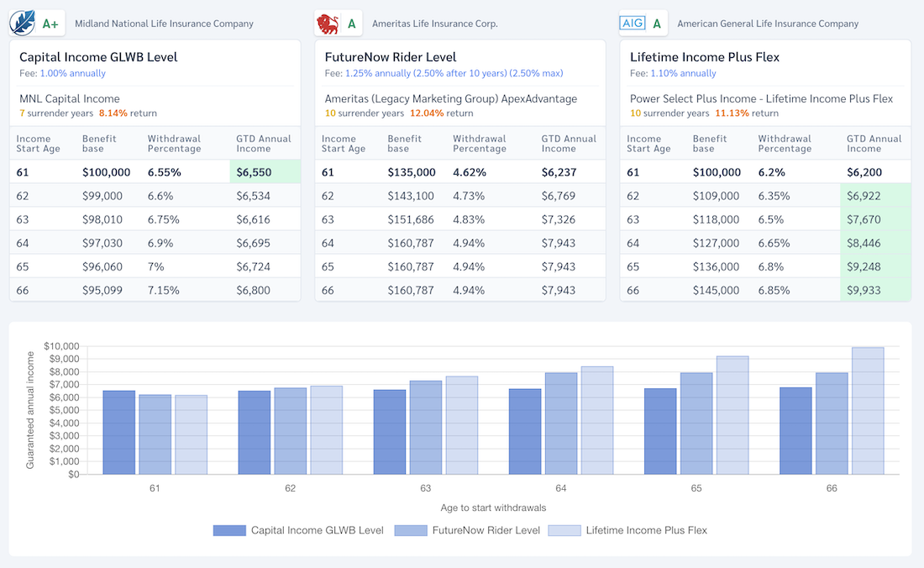
Task: Click the tallest bar for age 66
Action: 868,410
